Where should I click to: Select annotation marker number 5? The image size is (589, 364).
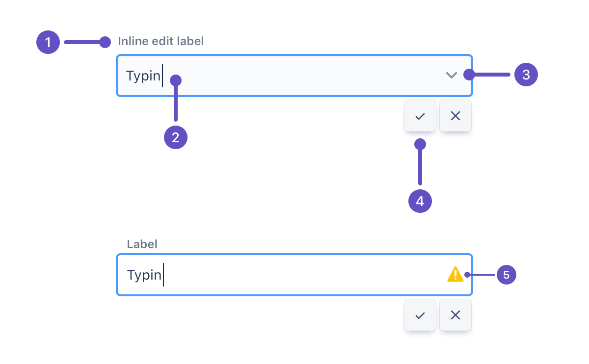(x=507, y=275)
